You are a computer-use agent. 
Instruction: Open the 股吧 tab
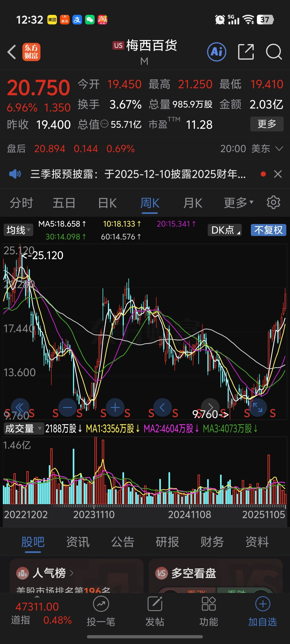(33, 542)
